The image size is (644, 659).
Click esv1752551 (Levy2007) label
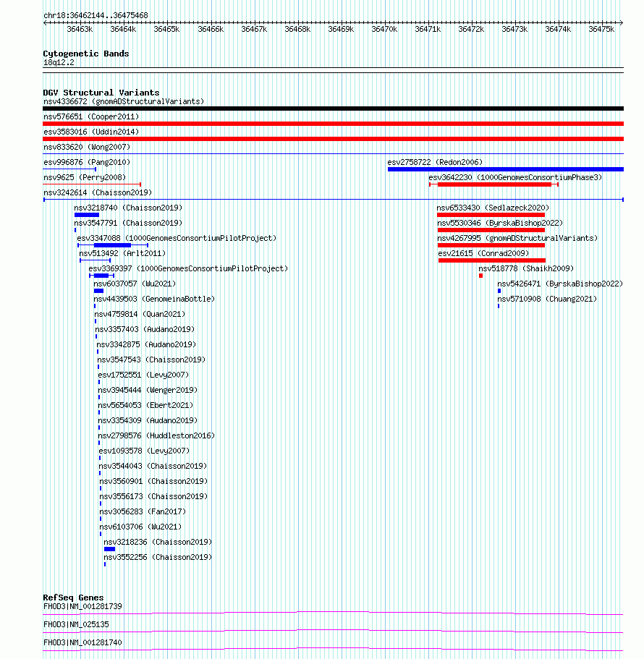(x=143, y=375)
